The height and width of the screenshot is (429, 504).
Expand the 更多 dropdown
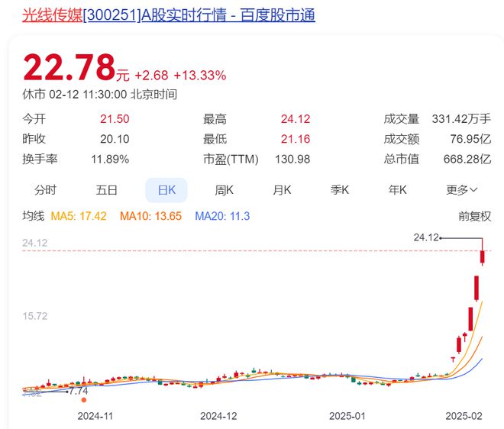(461, 190)
